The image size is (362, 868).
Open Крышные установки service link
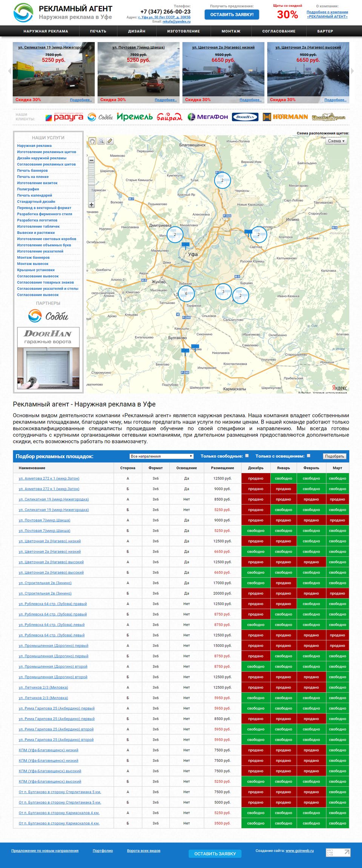(36, 270)
